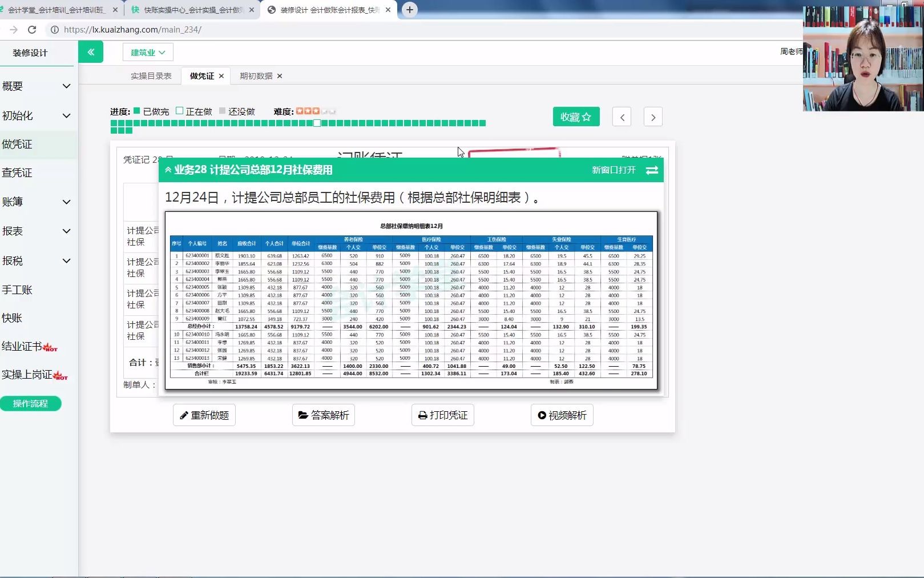Image resolution: width=924 pixels, height=578 pixels.
Task: Go to previous item using left arrow icon
Action: tap(622, 117)
